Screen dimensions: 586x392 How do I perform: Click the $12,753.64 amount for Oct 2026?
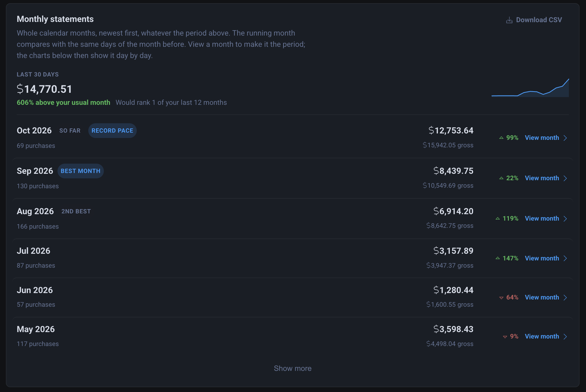[451, 130]
